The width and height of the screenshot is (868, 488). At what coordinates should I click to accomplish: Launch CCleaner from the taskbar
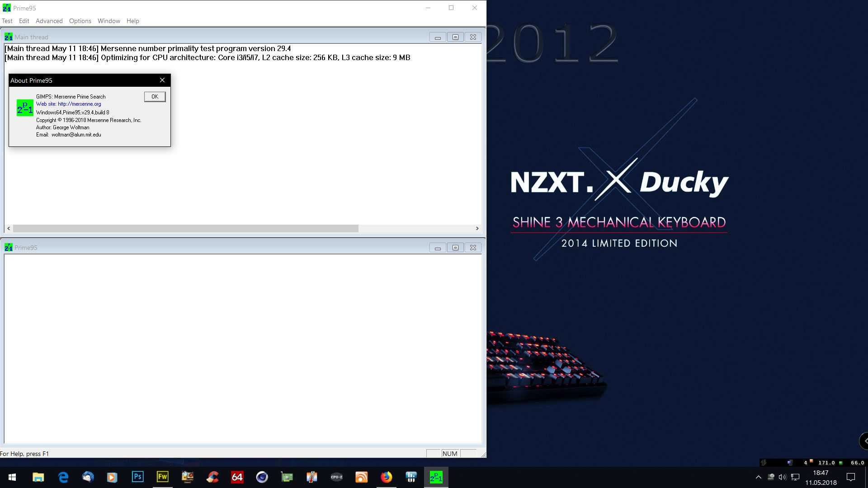pos(212,477)
